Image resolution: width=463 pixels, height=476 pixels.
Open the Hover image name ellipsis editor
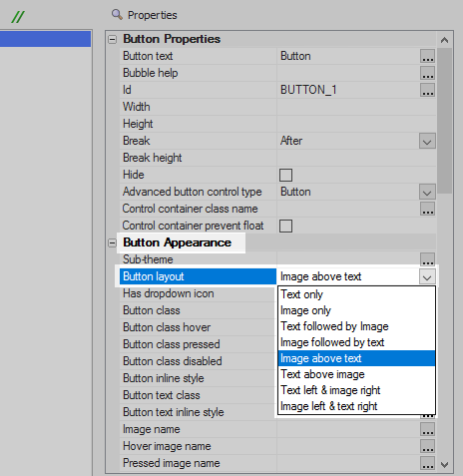tap(427, 446)
